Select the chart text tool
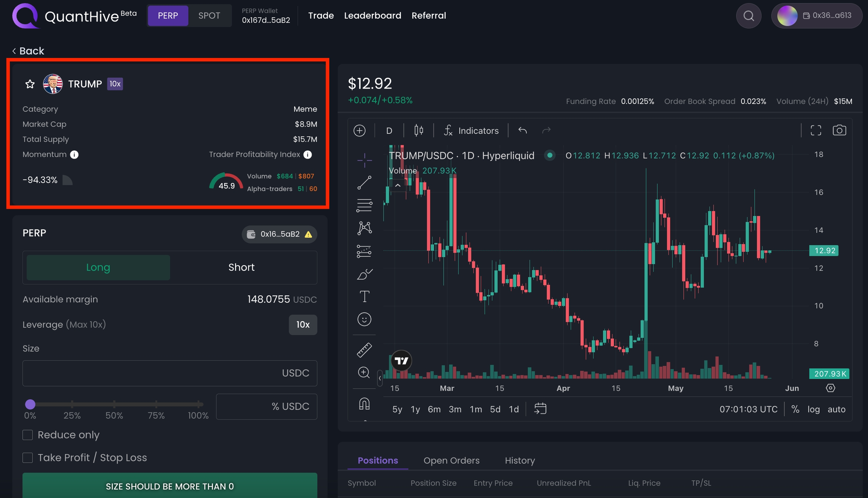This screenshot has width=868, height=498. [364, 296]
